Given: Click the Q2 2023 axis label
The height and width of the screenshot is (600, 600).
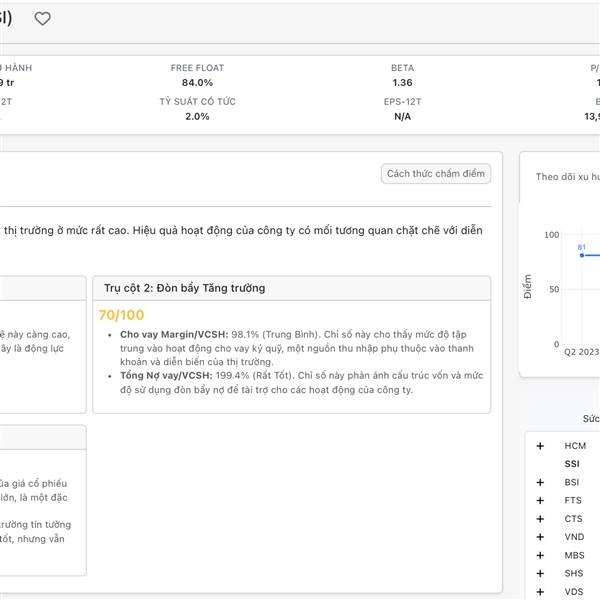Looking at the screenshot, I should (581, 352).
